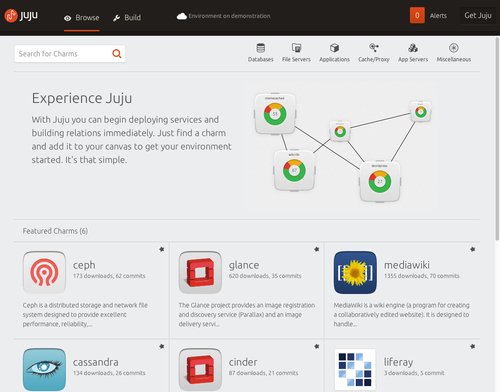The image size is (500, 392).
Task: Click Environment on demonstration text
Action: (229, 16)
